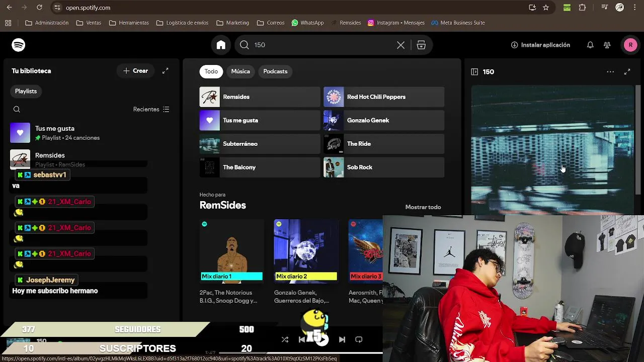Click Instalar aplicación link

click(540, 45)
